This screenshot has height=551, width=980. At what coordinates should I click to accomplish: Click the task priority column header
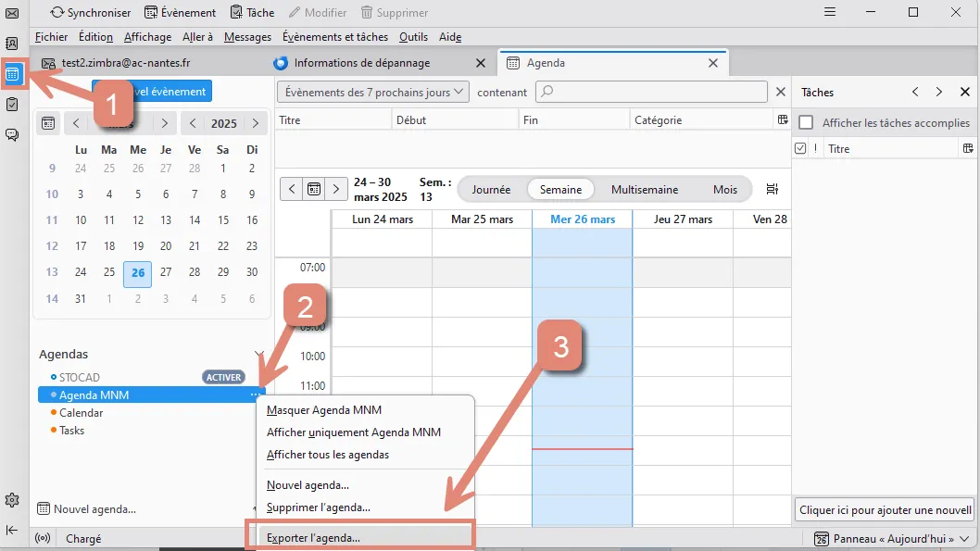pyautogui.click(x=815, y=148)
